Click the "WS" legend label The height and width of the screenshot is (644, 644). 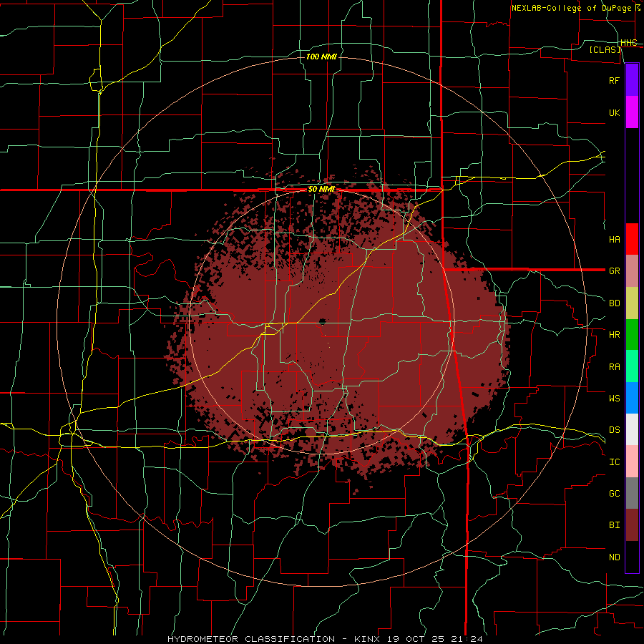[614, 398]
